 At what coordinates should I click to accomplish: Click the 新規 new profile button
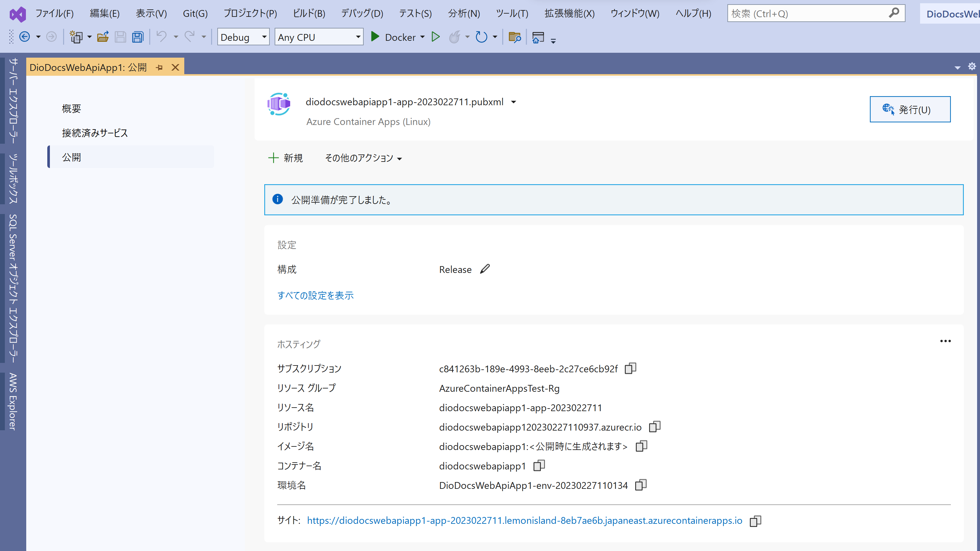[x=286, y=158]
